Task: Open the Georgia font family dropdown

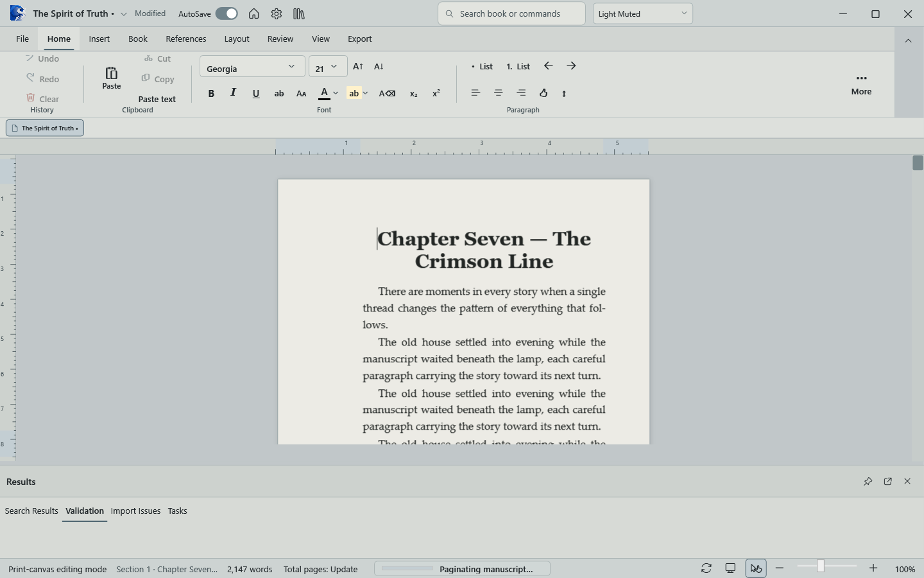Action: tap(252, 66)
